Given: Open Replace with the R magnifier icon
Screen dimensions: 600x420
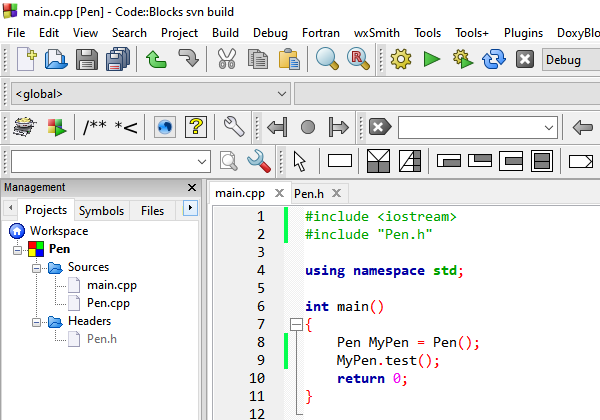Looking at the screenshot, I should click(359, 60).
